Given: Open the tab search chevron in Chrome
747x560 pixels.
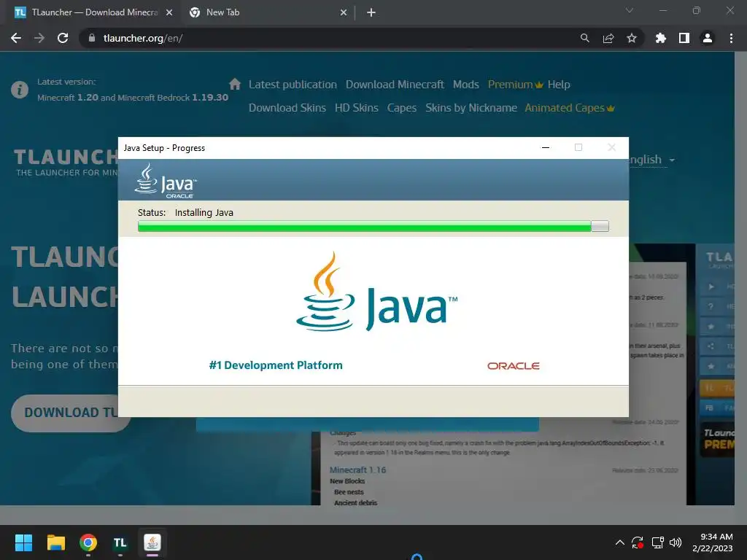Looking at the screenshot, I should coord(630,10).
